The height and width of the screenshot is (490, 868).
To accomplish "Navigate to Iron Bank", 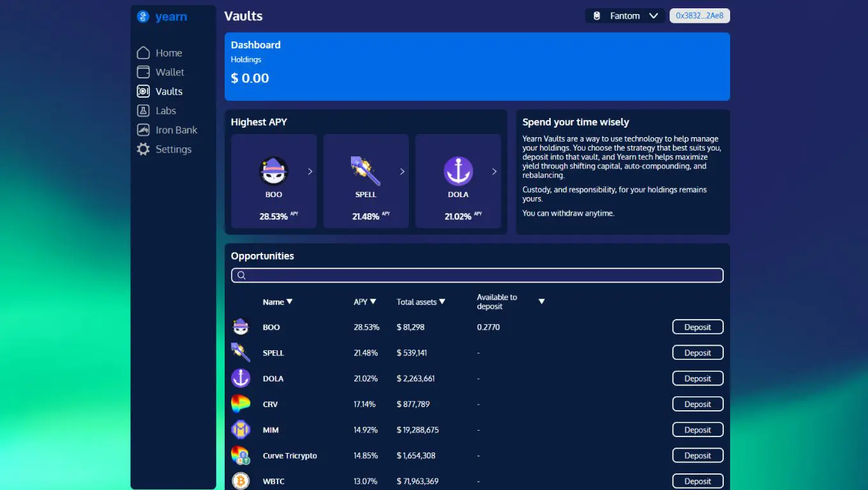I will tap(177, 130).
